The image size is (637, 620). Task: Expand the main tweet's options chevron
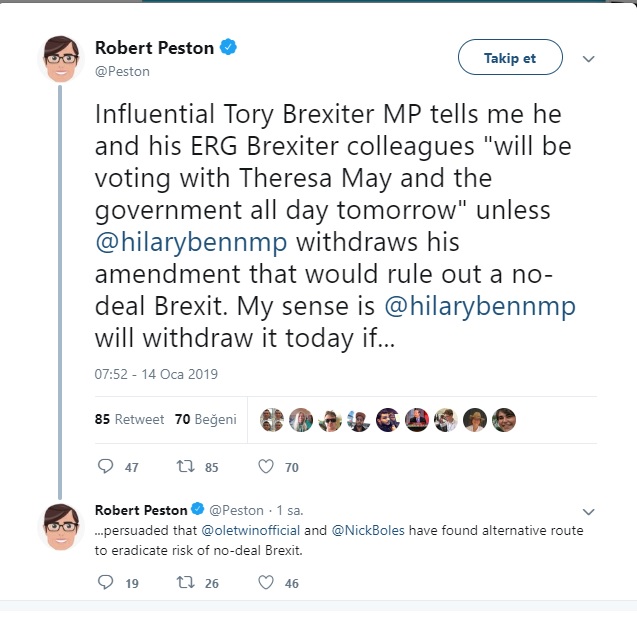point(588,59)
